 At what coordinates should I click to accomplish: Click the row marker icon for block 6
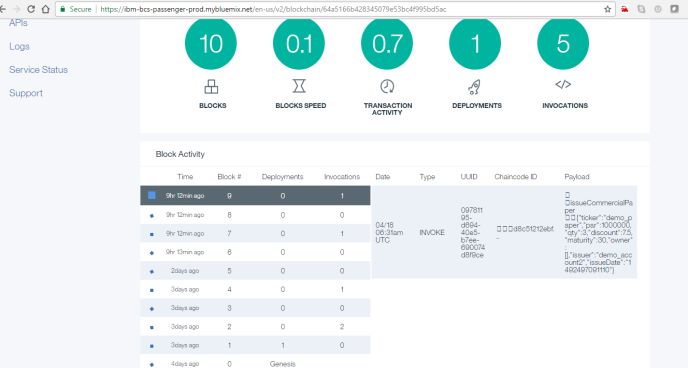click(x=152, y=253)
